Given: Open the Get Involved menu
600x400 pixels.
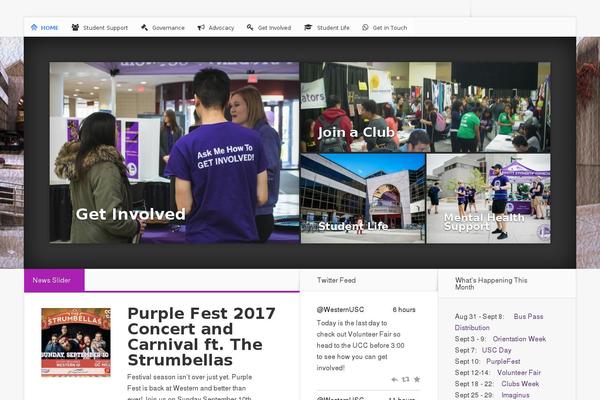Looking at the screenshot, I should 269,28.
